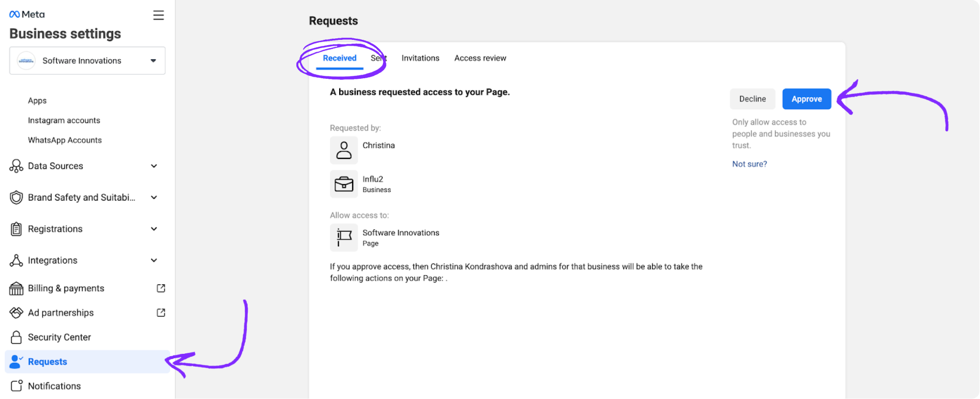This screenshot has height=399, width=980.
Task: Decline the access request
Action: [752, 99]
